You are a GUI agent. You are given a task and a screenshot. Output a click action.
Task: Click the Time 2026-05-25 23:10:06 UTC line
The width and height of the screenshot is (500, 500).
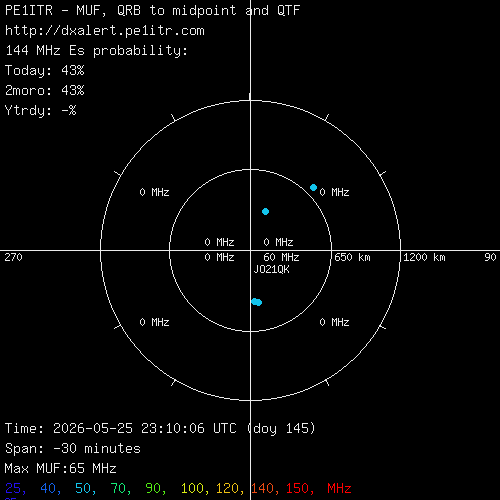(160, 429)
